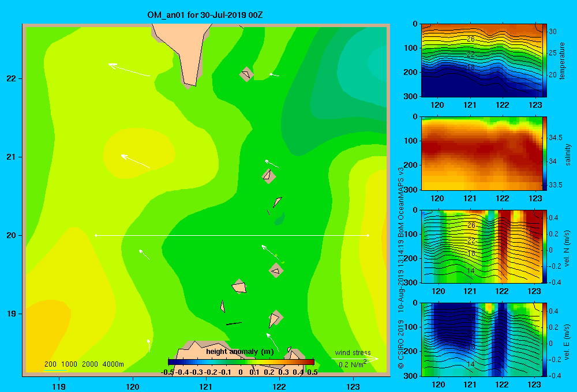The image size is (577, 392).
Task: Click the vel. N (m/s) axis label
Action: (x=567, y=248)
